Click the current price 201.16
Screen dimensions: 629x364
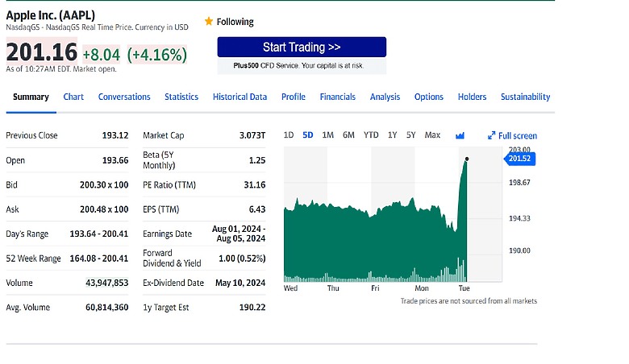coord(42,52)
